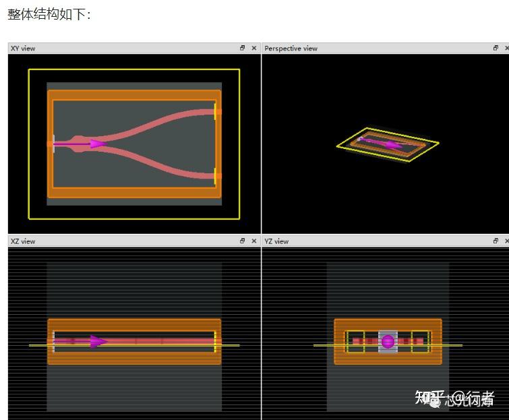Click the yellow simulation region border in XY view
The height and width of the screenshot is (420, 509).
tap(134, 69)
